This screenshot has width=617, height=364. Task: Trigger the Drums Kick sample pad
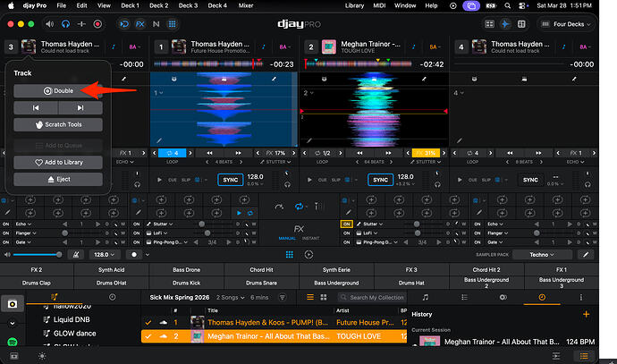[187, 283]
